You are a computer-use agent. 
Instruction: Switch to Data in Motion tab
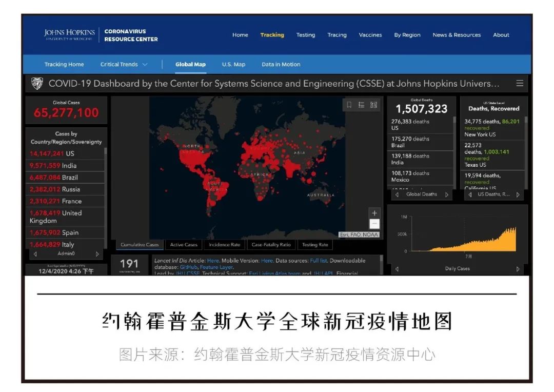[x=281, y=64]
